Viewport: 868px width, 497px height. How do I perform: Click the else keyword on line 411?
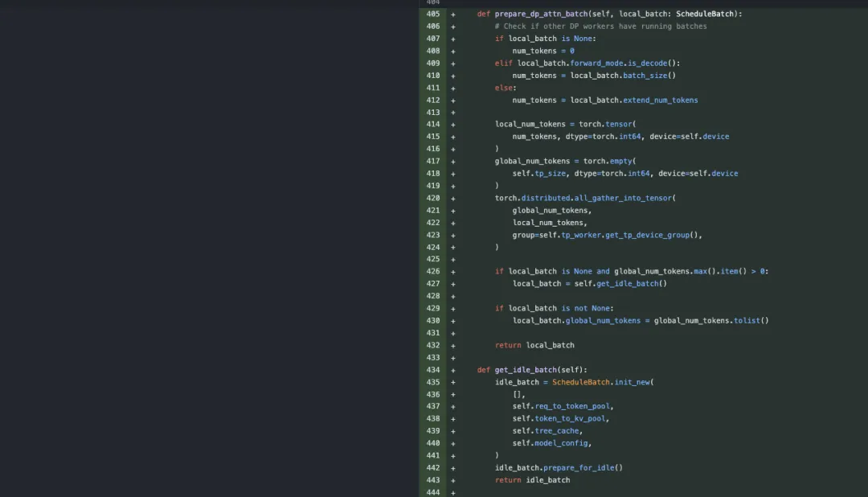[x=503, y=88]
